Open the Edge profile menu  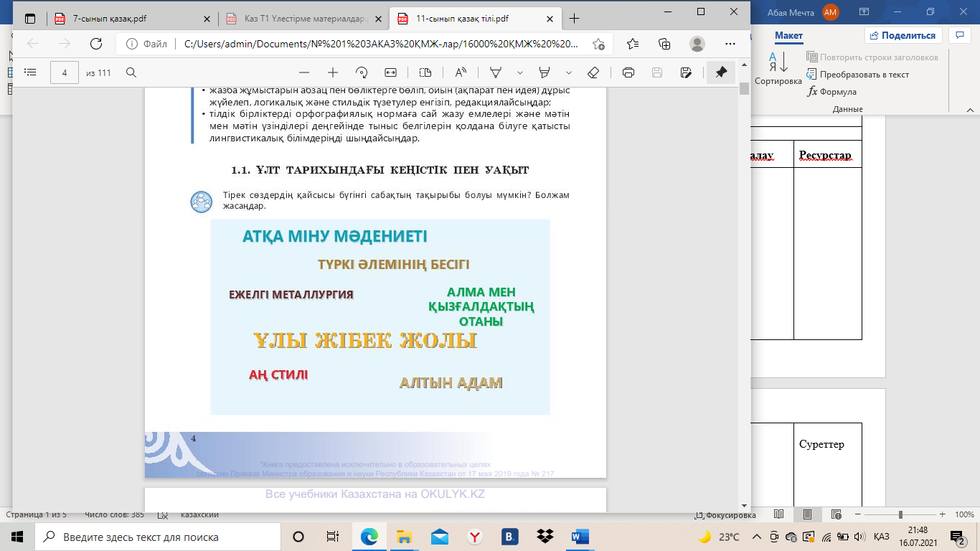(x=697, y=44)
